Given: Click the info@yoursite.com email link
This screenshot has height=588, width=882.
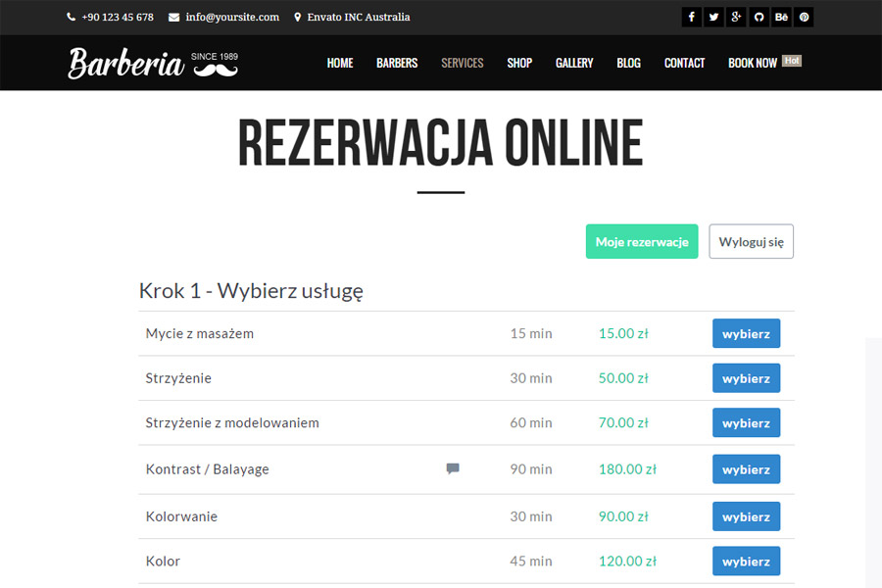Looking at the screenshot, I should (x=231, y=18).
